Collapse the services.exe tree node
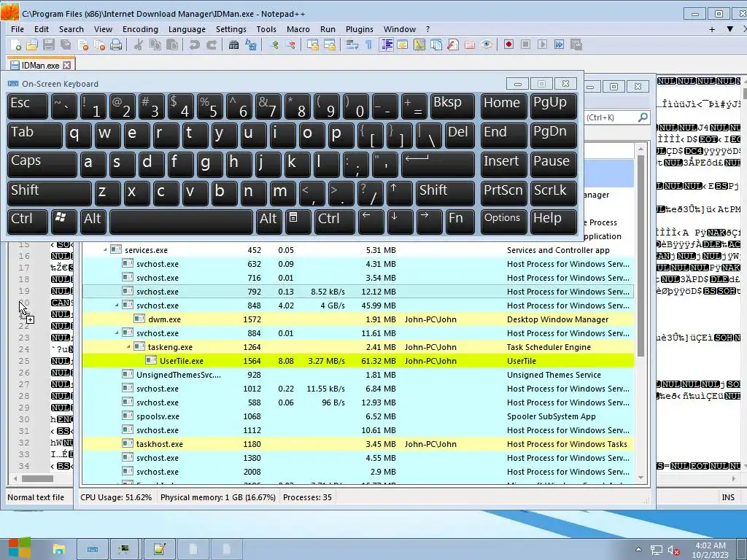Viewport: 747px width, 560px height. coord(105,249)
